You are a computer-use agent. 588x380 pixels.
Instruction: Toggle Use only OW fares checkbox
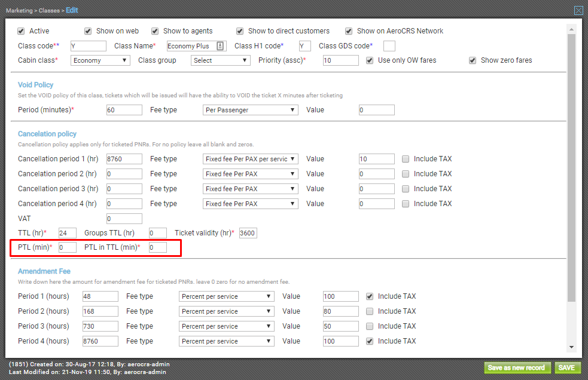tap(370, 60)
